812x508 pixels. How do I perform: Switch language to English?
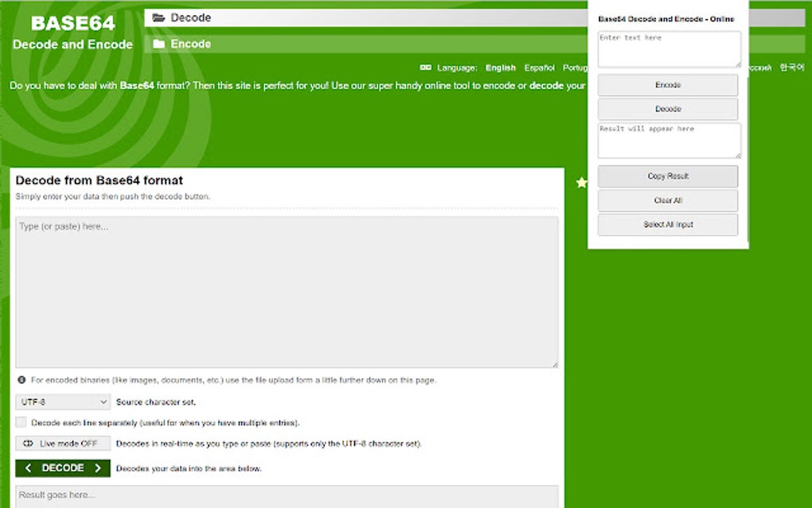tap(501, 68)
